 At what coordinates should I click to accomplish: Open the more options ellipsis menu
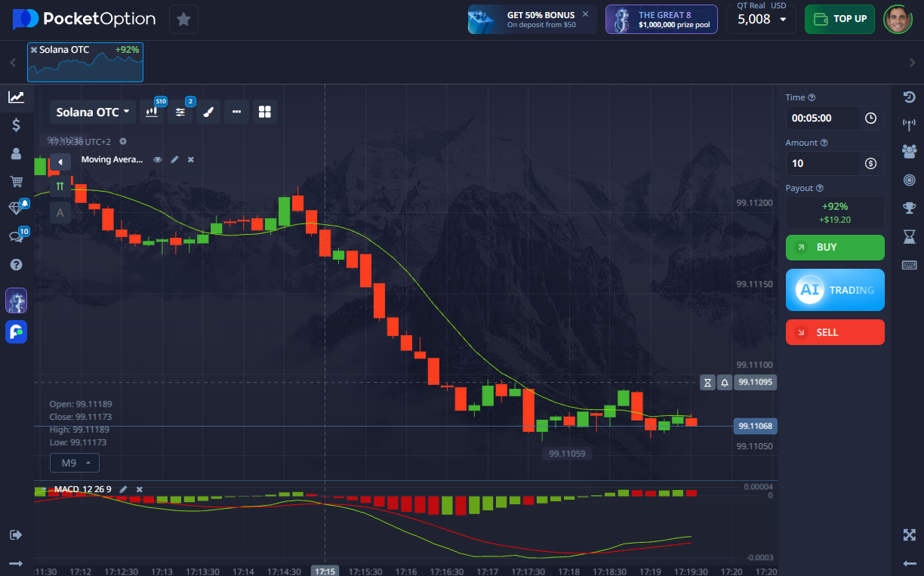(x=236, y=112)
